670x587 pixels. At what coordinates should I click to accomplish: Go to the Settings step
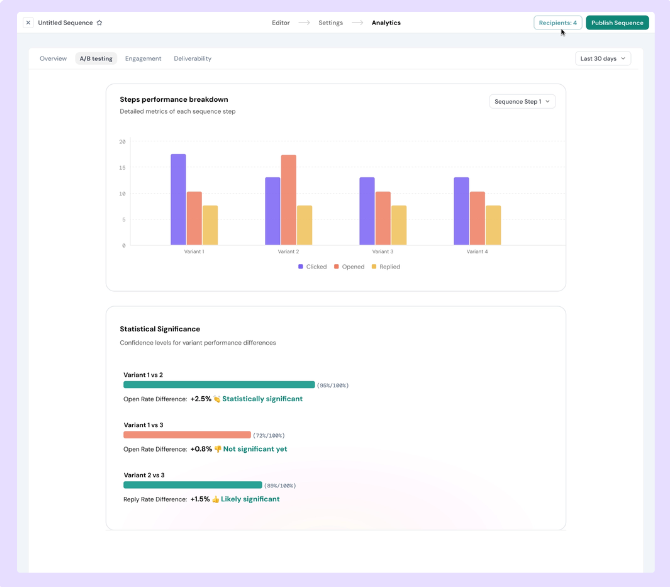[x=330, y=23]
